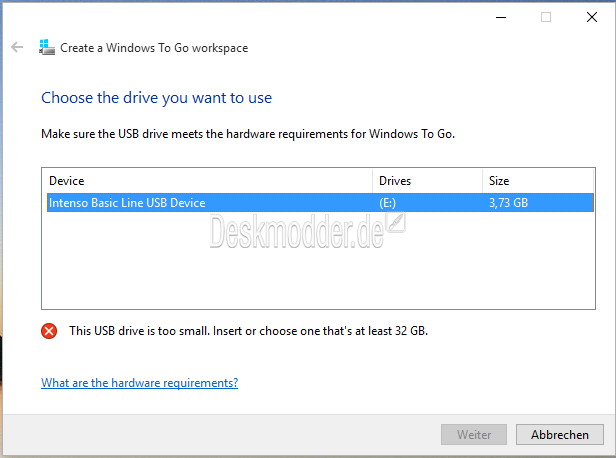The height and width of the screenshot is (458, 616).
Task: Click the Weiter button
Action: [x=474, y=434]
